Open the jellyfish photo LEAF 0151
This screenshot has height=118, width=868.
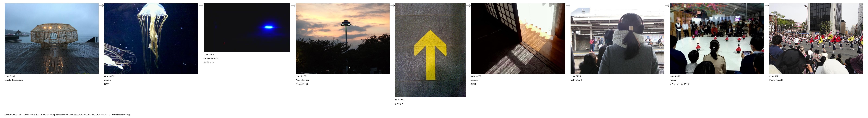click(151, 38)
